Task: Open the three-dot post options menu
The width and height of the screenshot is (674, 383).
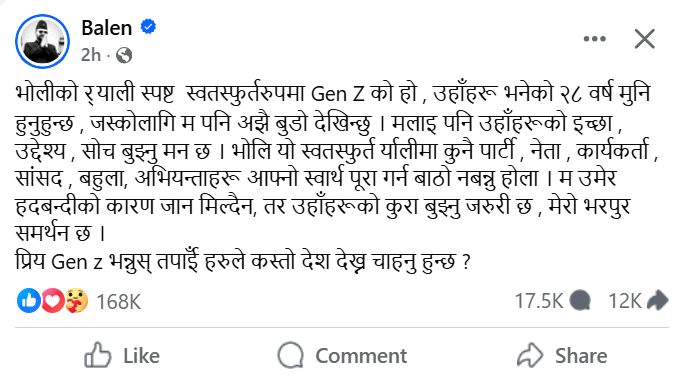Action: [594, 39]
